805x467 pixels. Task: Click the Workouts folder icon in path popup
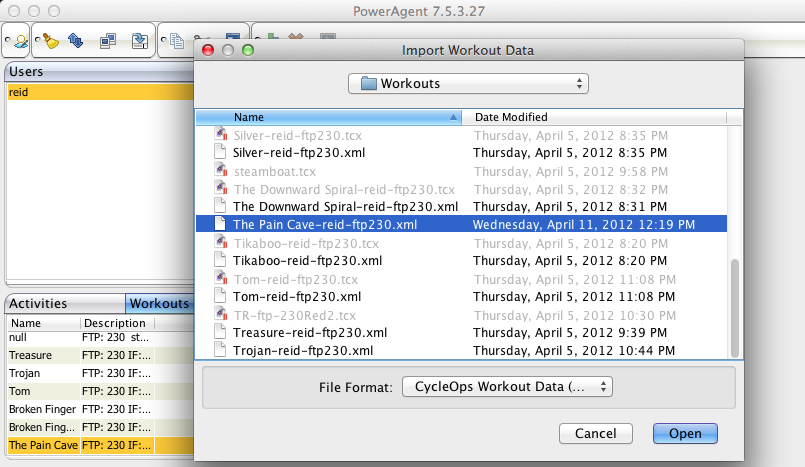369,83
